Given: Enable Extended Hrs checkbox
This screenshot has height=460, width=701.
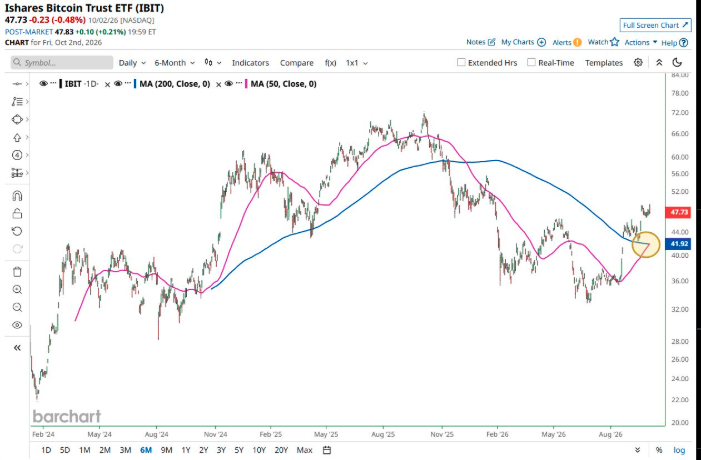Looking at the screenshot, I should click(461, 63).
